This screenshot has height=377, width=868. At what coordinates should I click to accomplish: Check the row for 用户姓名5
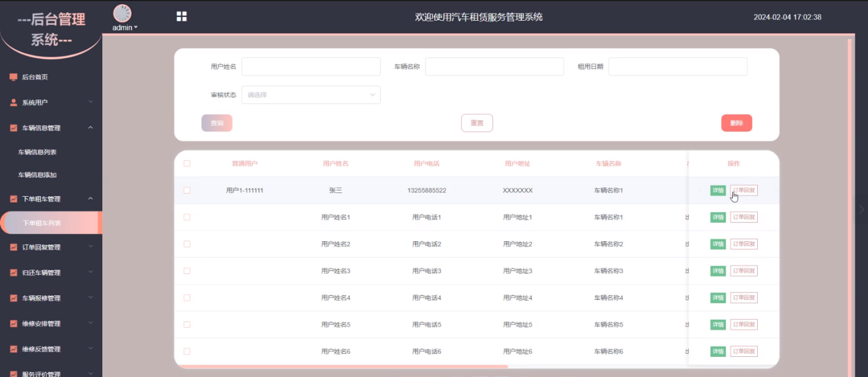click(187, 325)
